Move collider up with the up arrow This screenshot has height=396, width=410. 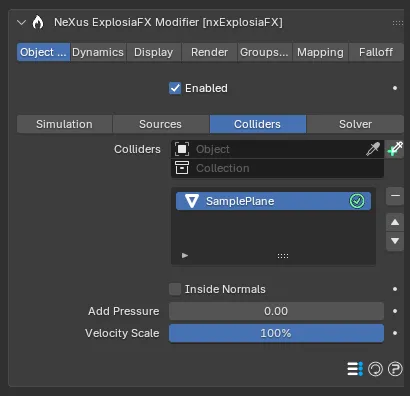click(x=395, y=222)
